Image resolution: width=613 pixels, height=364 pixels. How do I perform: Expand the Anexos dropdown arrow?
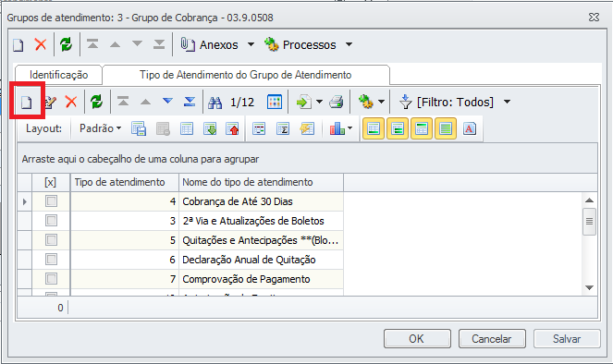tap(251, 44)
